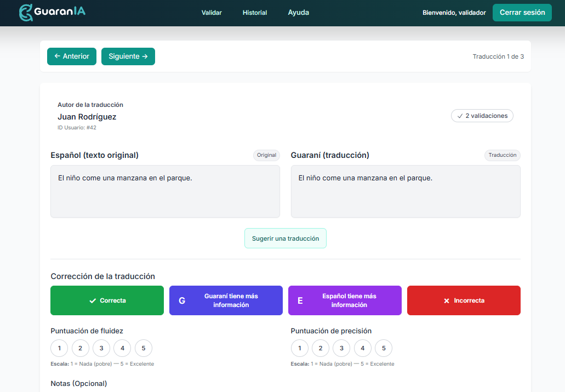Image resolution: width=565 pixels, height=392 pixels.
Task: Select the E Español tiene más información option
Action: pyautogui.click(x=345, y=300)
